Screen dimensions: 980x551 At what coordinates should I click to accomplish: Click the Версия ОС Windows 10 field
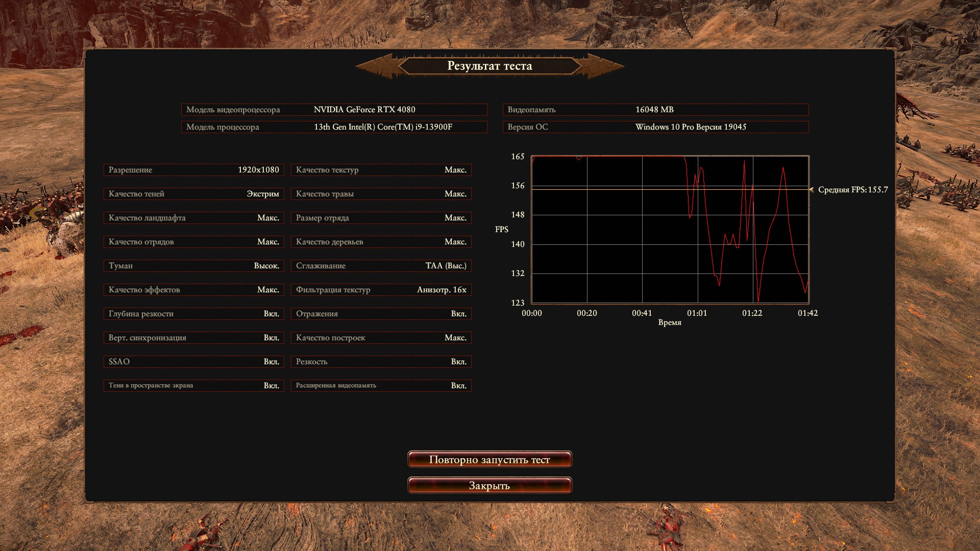pos(655,127)
